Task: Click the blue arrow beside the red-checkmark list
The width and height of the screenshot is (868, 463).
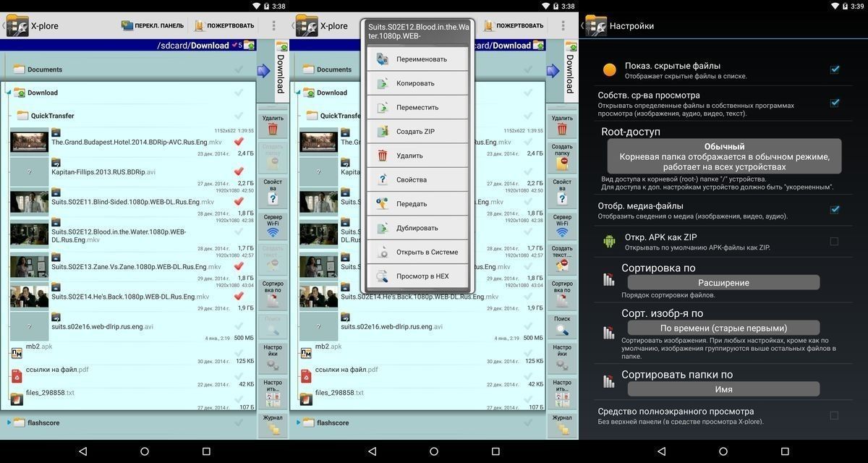Action: (x=264, y=70)
